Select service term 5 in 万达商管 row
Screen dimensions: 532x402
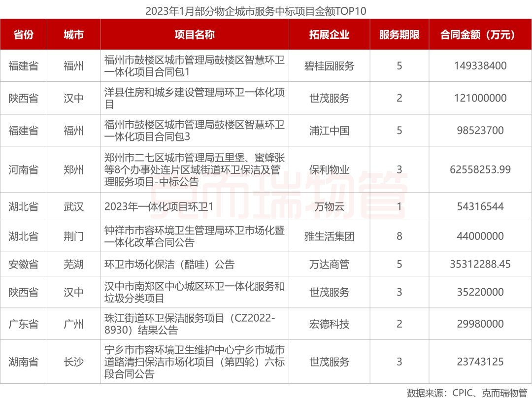point(399,264)
